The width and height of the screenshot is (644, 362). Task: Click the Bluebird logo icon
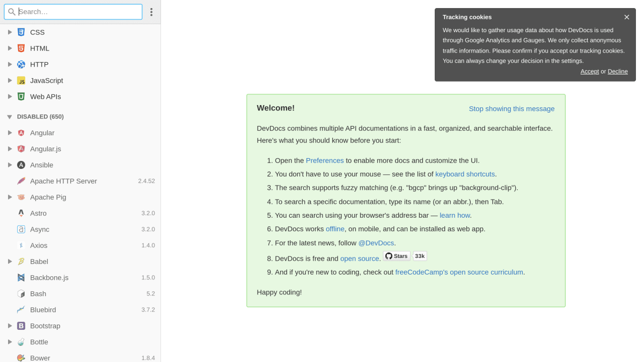[x=21, y=310]
